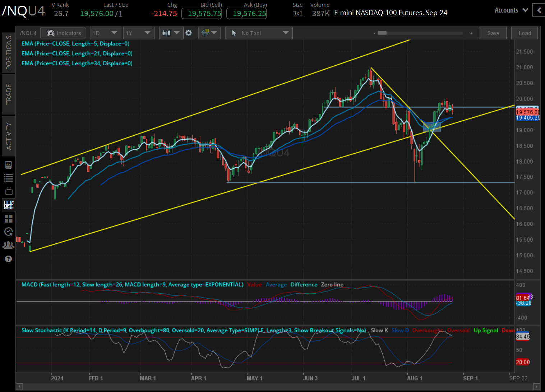Open the candlestick chart style dropdown

tap(171, 33)
